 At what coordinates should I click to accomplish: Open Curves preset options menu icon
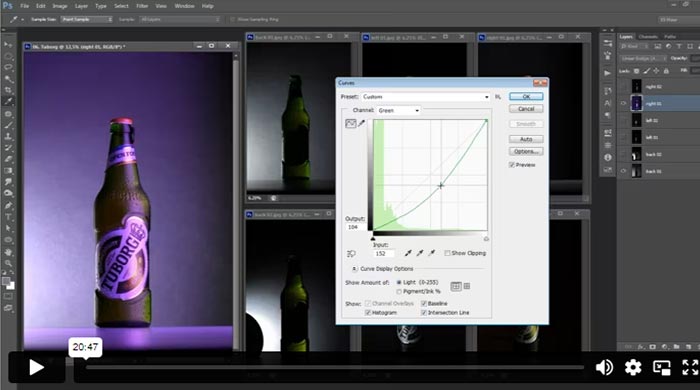(498, 97)
